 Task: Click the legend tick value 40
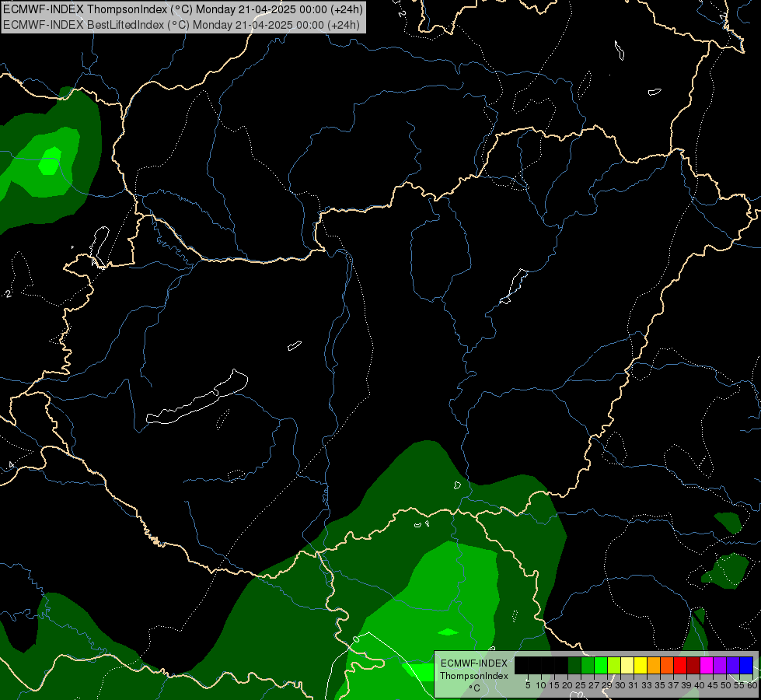point(700,685)
